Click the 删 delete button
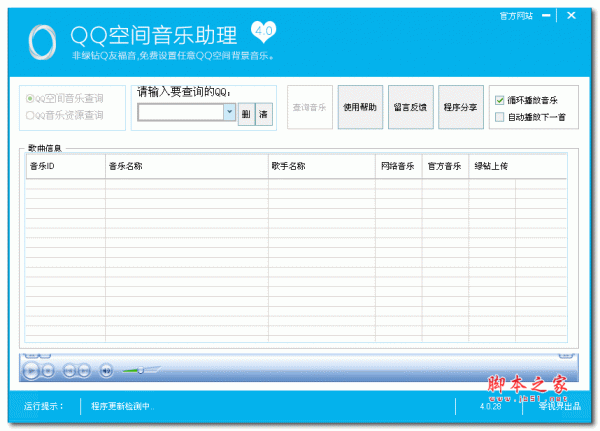This screenshot has height=431, width=600. click(x=246, y=114)
